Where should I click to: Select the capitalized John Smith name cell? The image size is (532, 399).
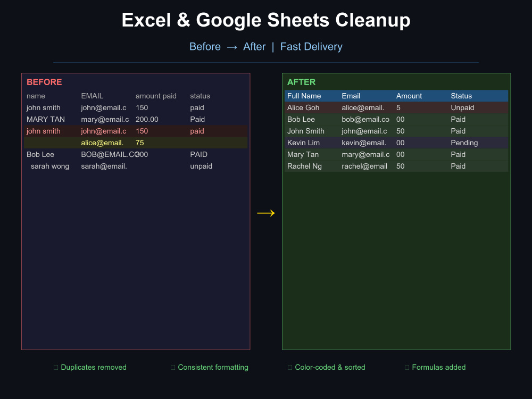(306, 131)
